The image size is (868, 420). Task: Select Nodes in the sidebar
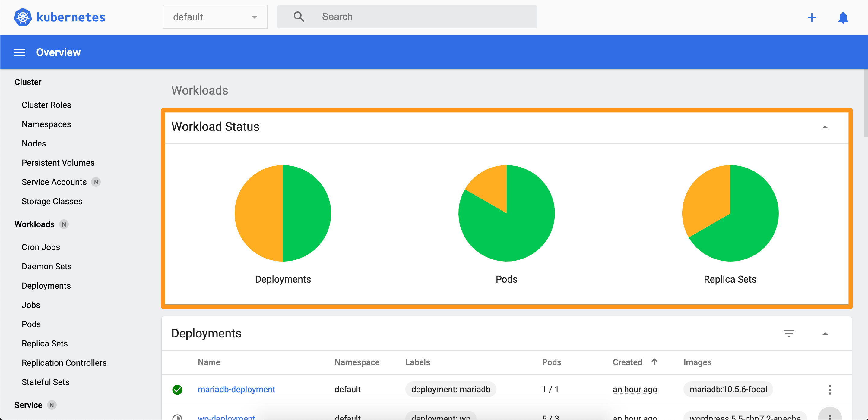coord(34,143)
